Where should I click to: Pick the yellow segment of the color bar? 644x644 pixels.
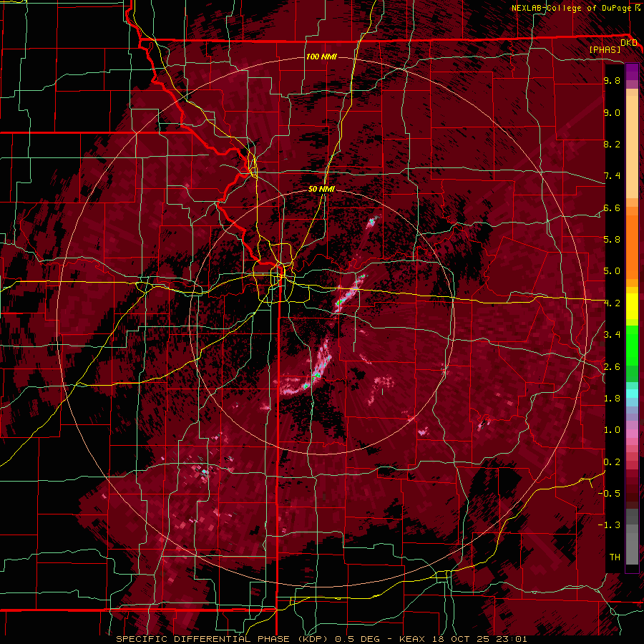632,306
